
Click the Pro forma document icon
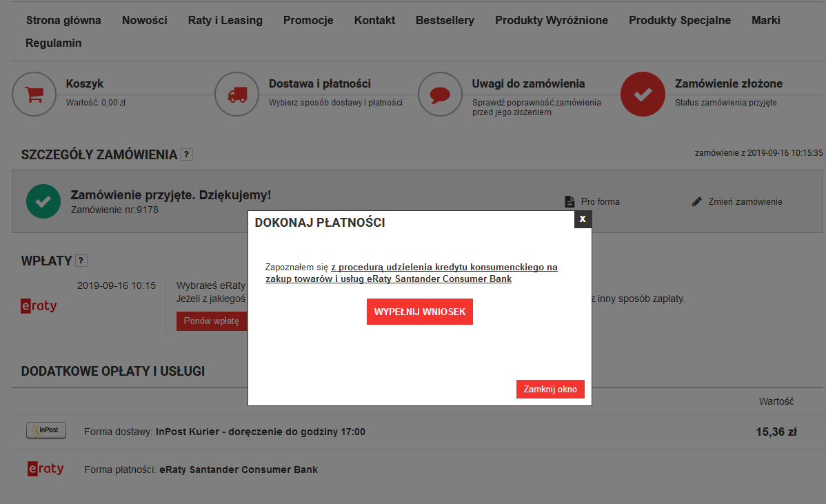pyautogui.click(x=570, y=202)
